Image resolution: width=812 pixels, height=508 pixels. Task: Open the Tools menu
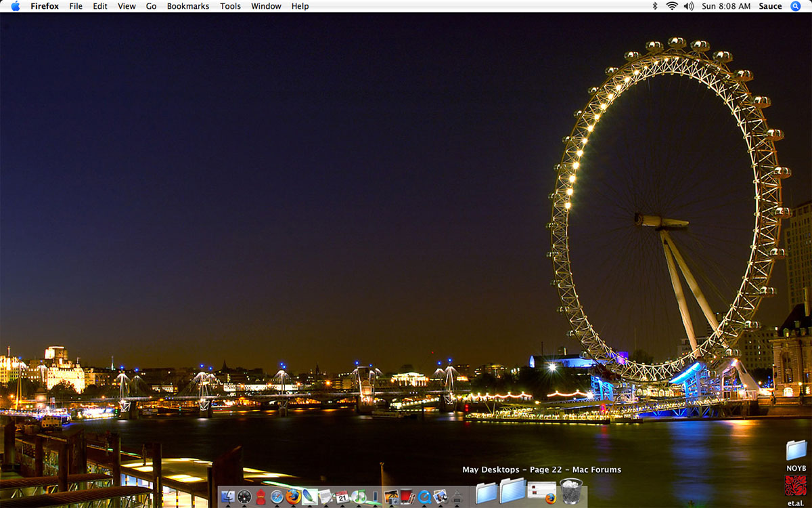click(x=230, y=6)
